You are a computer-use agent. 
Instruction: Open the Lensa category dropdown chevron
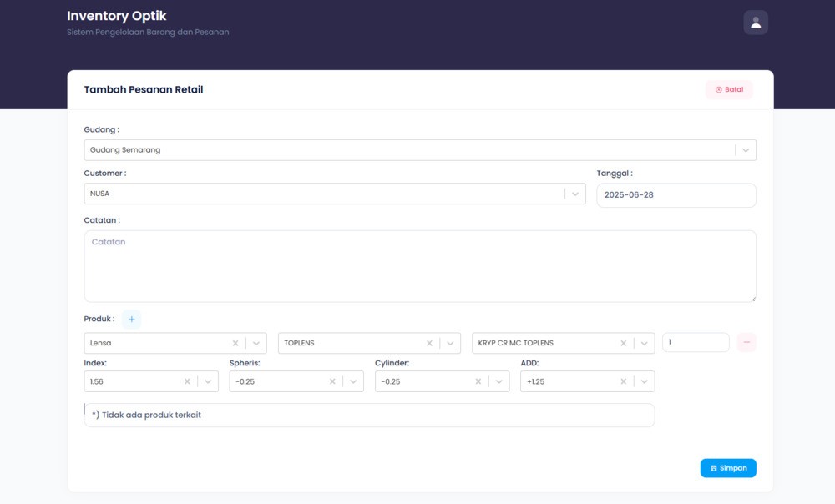point(256,343)
